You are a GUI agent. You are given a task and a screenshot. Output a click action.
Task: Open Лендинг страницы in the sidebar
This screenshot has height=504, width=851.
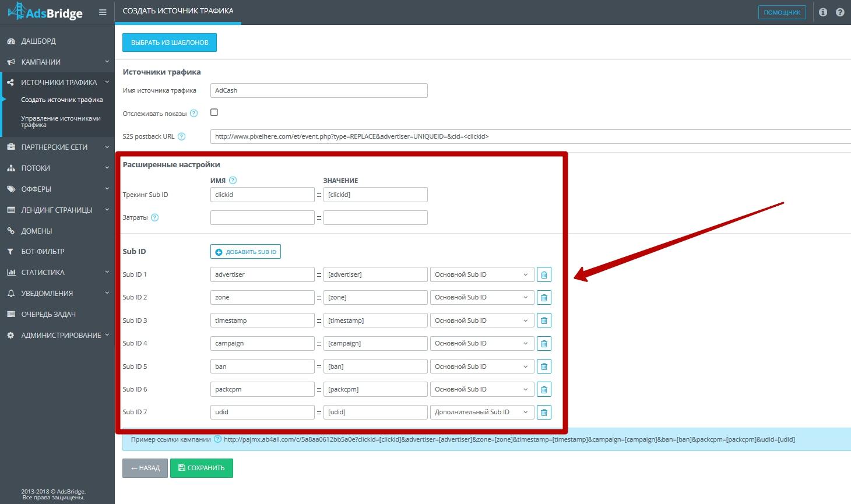57,210
